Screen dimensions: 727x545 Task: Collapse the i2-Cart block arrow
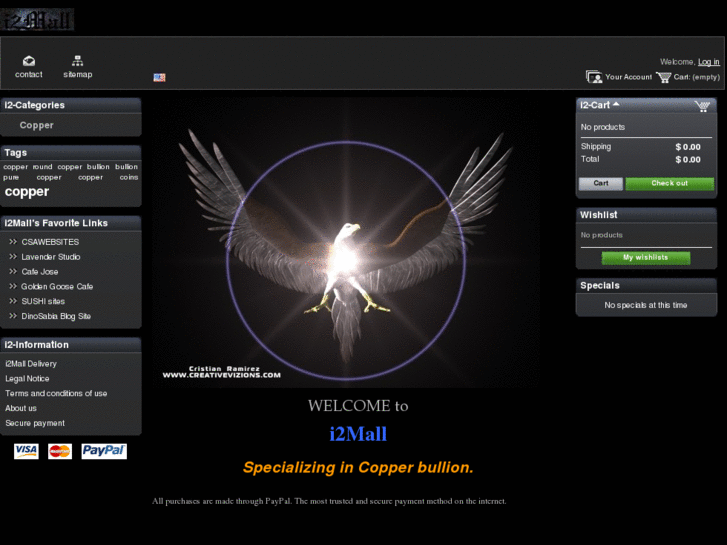pos(616,104)
